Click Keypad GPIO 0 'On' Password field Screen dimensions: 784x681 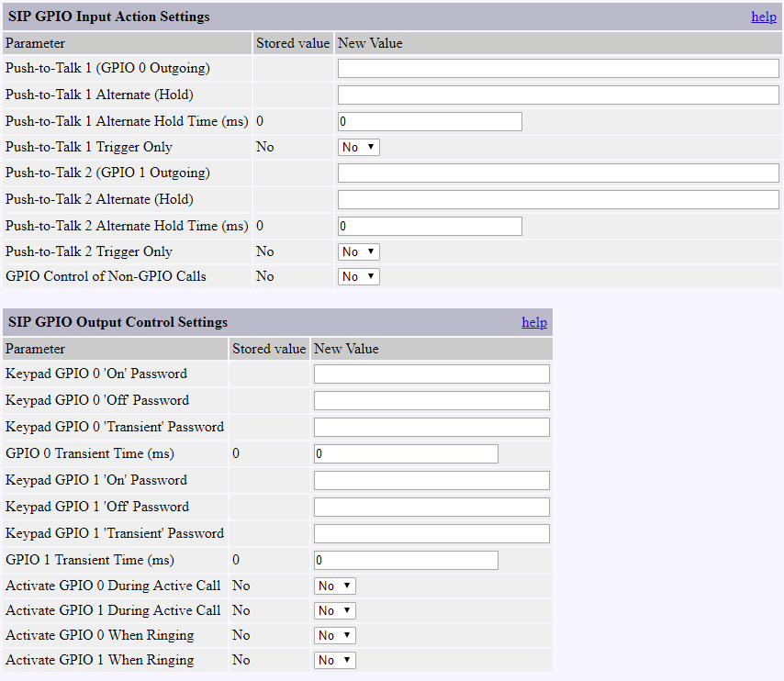coord(431,374)
